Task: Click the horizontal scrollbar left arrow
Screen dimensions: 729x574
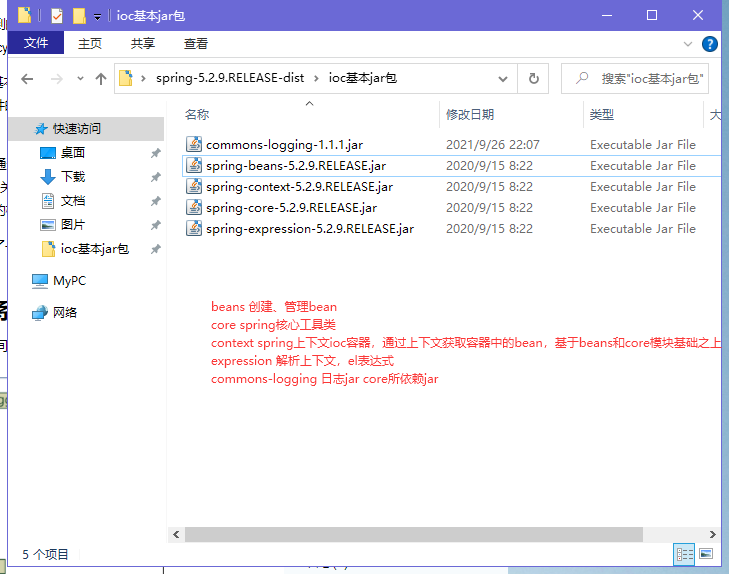Action: (x=176, y=534)
